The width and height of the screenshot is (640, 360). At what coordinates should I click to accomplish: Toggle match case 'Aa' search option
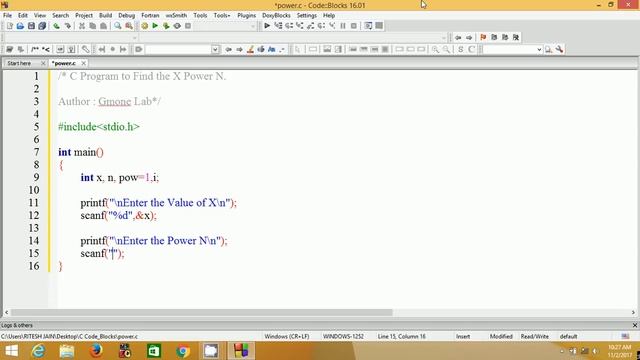click(271, 49)
